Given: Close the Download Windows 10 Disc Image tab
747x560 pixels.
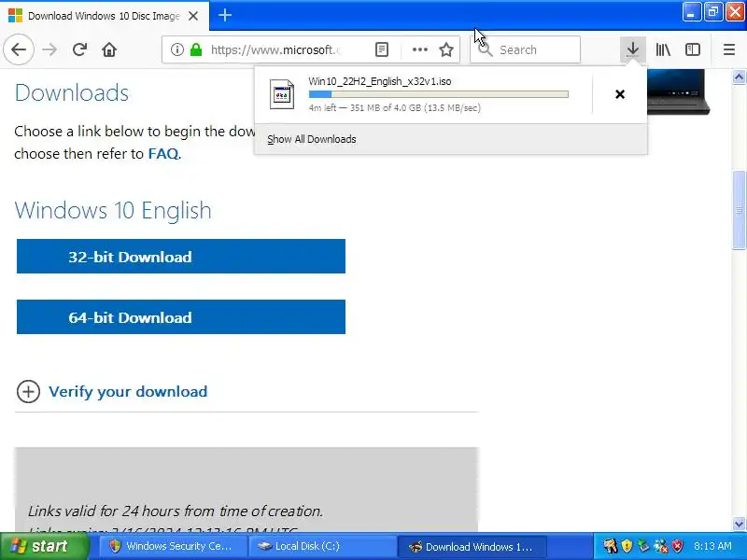Looking at the screenshot, I should 193,16.
